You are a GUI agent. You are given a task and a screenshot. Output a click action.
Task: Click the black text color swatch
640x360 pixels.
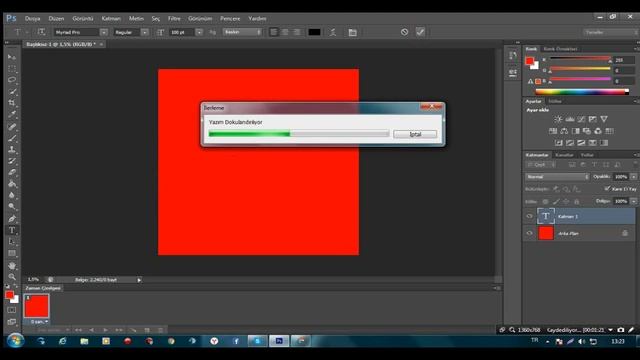314,32
